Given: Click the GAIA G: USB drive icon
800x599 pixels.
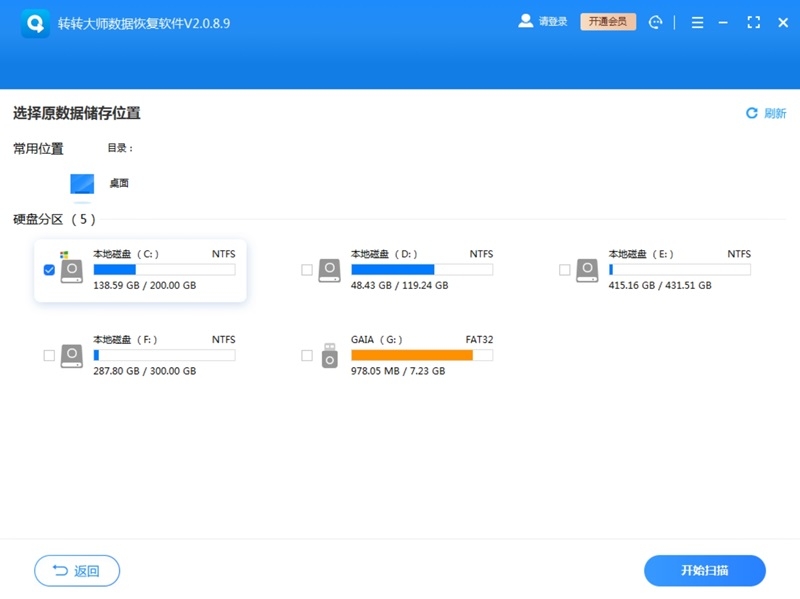Looking at the screenshot, I should [x=328, y=355].
